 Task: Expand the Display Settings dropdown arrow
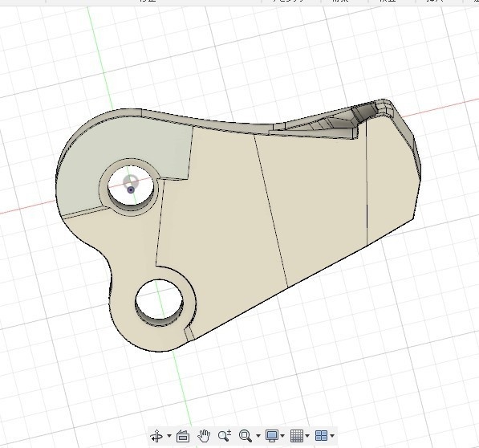[x=282, y=436]
